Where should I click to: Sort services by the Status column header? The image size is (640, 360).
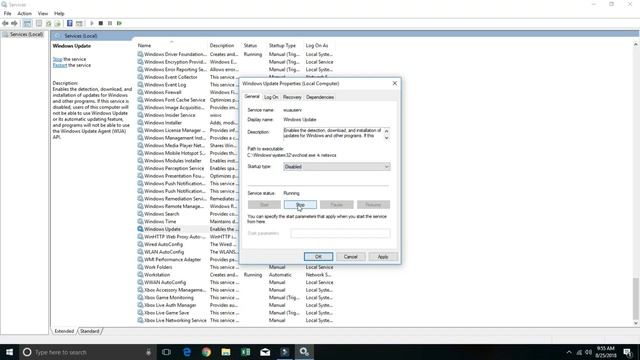(250, 45)
